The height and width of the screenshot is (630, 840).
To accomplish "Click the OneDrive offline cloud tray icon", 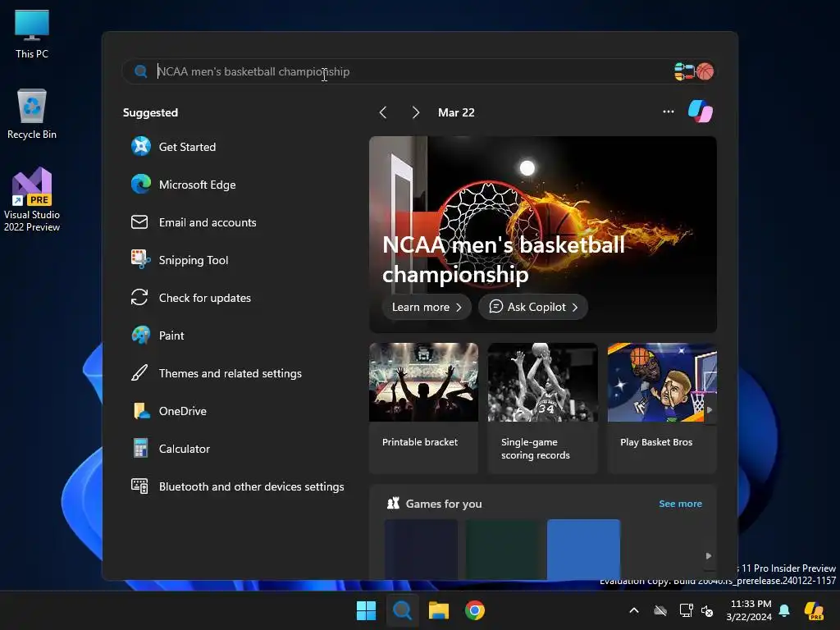I will tap(660, 610).
